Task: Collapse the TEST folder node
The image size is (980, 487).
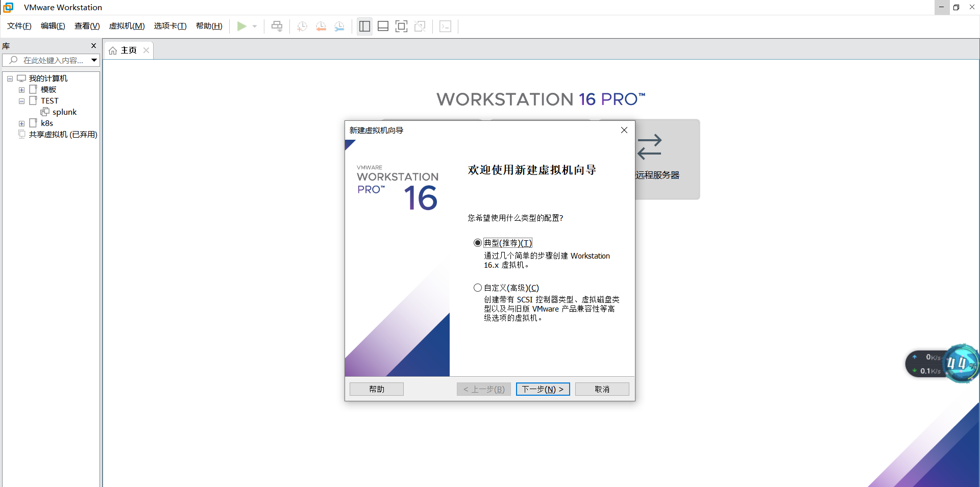Action: click(21, 101)
